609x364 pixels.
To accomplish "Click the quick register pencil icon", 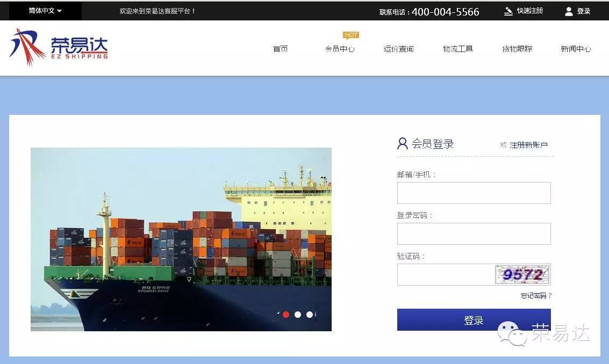I will (508, 11).
